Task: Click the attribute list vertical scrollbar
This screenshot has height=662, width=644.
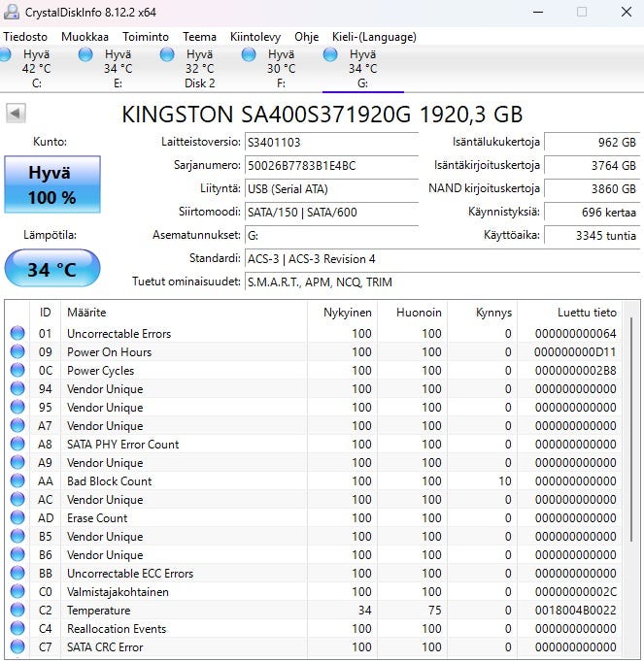Action: click(x=631, y=429)
